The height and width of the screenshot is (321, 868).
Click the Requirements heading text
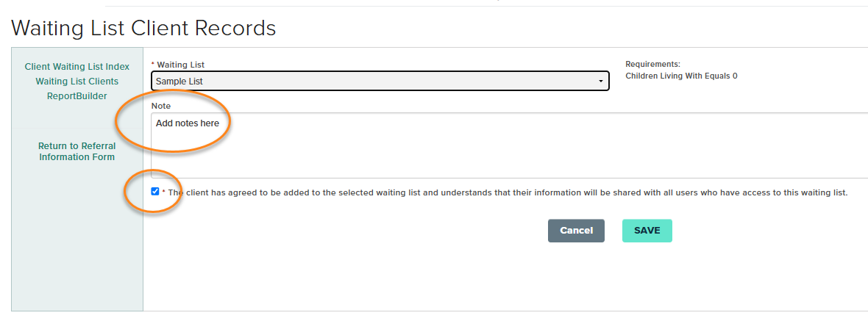652,65
